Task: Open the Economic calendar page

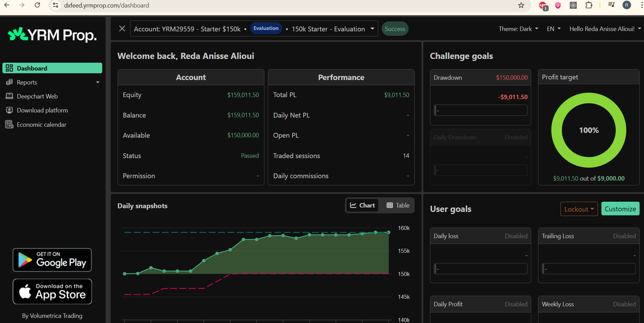Action: pos(41,124)
